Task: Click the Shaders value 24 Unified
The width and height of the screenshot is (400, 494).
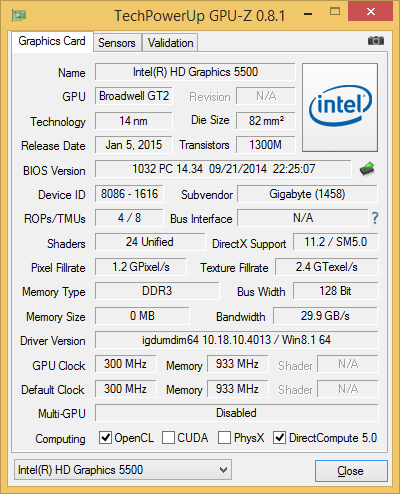Action: point(150,242)
